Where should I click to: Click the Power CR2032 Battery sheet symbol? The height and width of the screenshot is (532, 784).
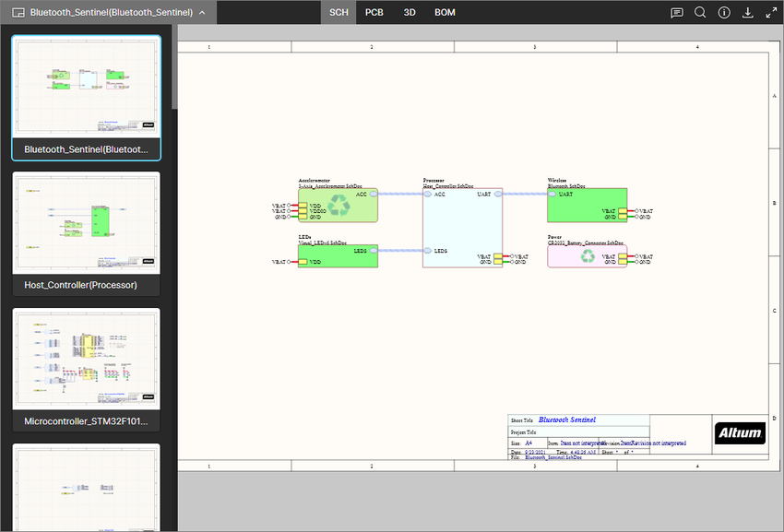click(588, 255)
